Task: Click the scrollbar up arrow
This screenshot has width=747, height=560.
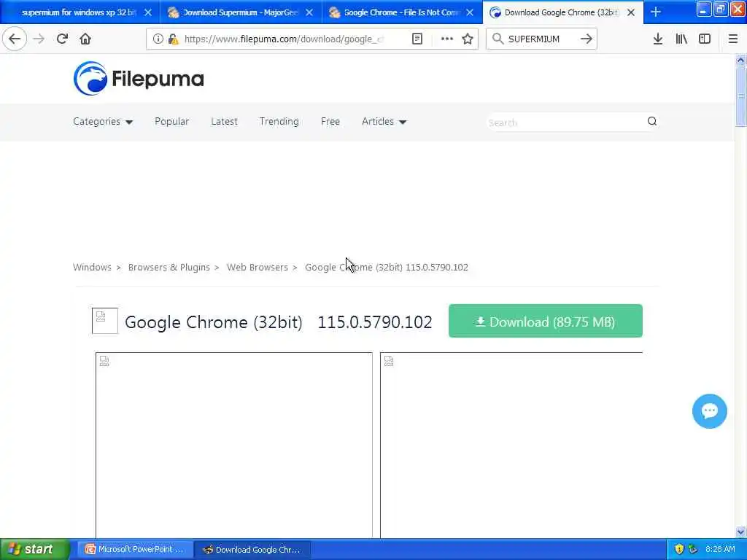Action: coord(740,60)
